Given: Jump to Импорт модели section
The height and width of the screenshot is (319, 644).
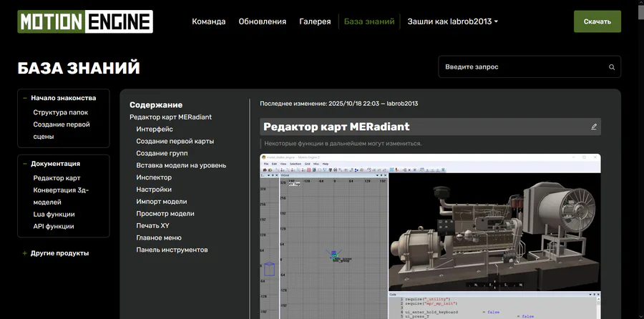Looking at the screenshot, I should [162, 202].
